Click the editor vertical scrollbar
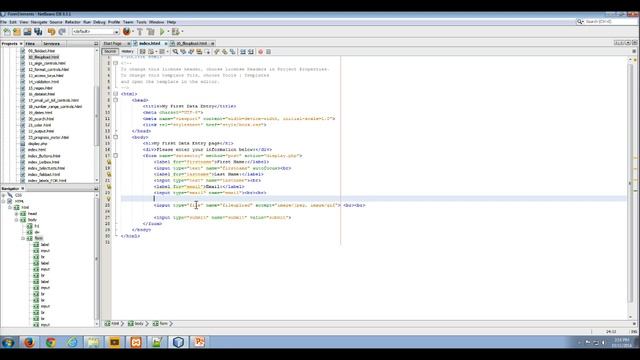640x360 pixels. [630, 188]
